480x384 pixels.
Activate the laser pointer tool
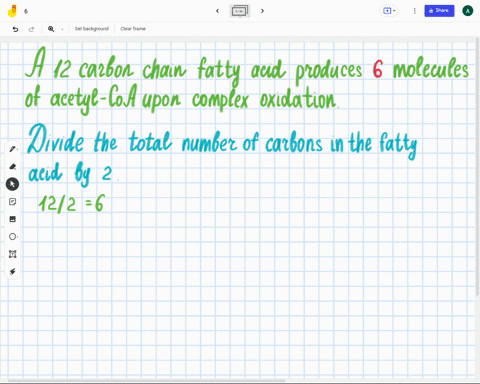13,271
